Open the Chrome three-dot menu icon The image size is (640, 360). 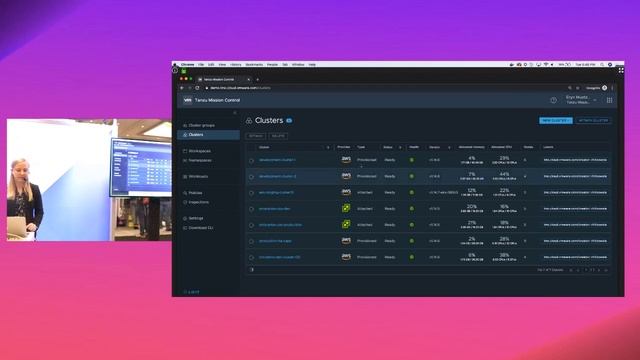612,88
